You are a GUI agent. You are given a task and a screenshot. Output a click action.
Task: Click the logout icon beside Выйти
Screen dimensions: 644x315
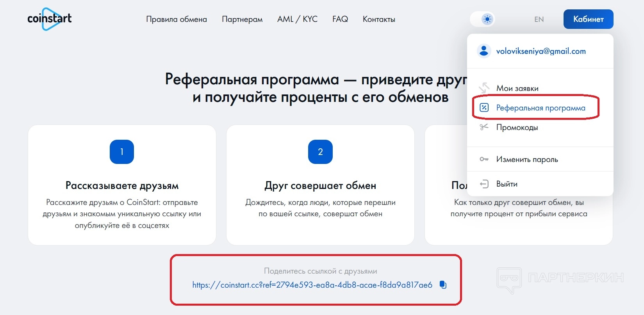(x=484, y=184)
